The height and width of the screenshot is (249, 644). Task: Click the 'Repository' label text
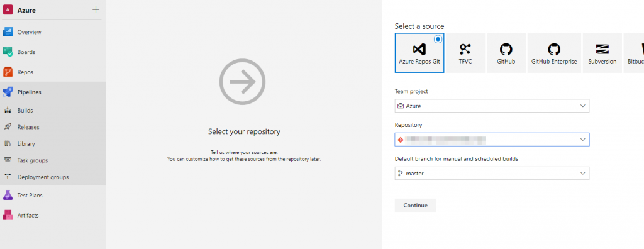pyautogui.click(x=408, y=125)
